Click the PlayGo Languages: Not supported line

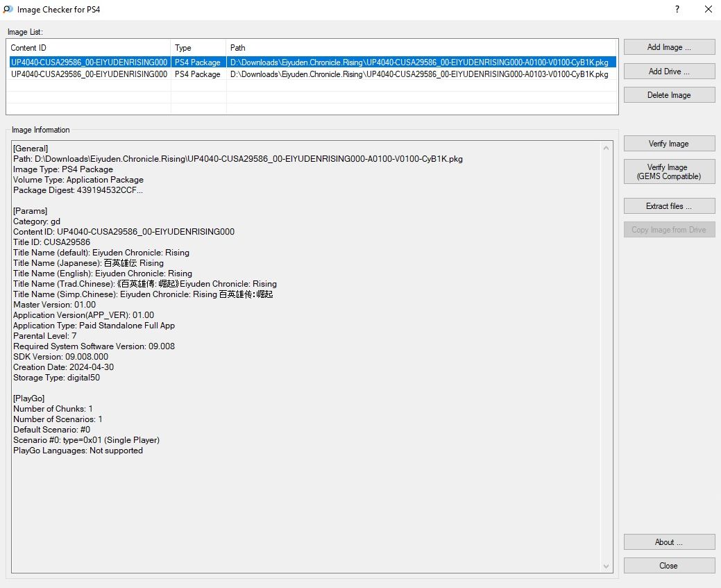[x=78, y=451]
